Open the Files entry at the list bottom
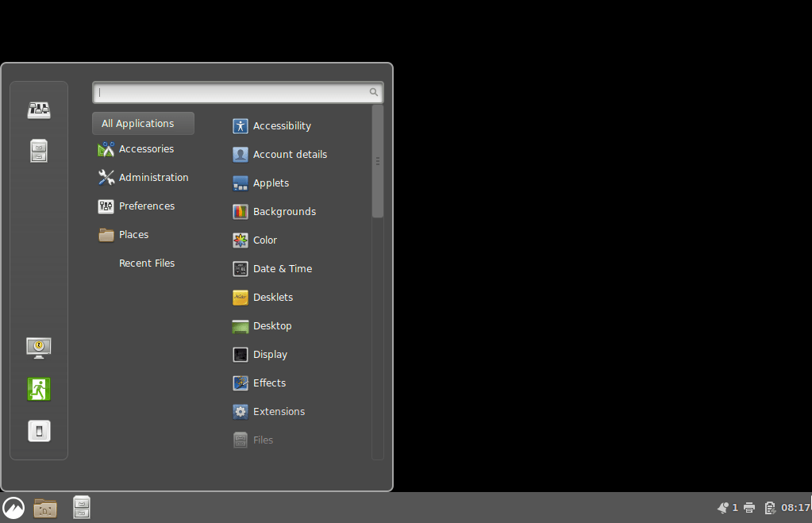 click(x=263, y=440)
